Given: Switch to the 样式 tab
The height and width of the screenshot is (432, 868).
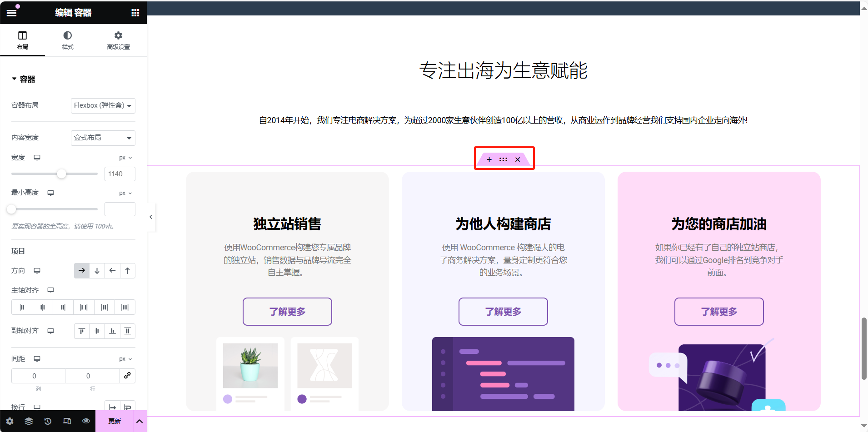Looking at the screenshot, I should coord(67,40).
